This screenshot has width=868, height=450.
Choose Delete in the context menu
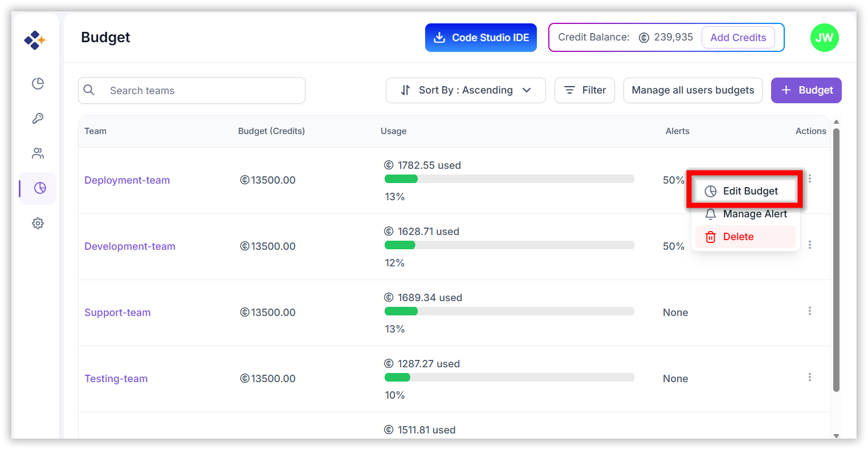pyautogui.click(x=738, y=237)
